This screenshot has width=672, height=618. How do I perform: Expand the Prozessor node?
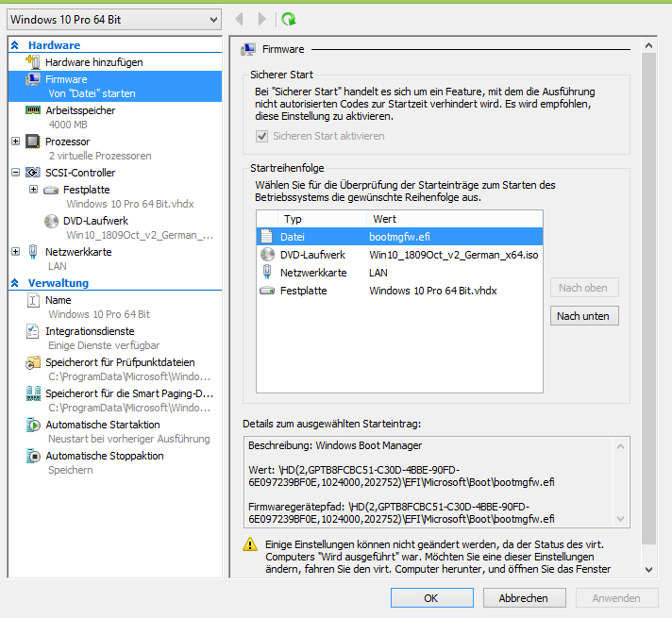click(15, 141)
